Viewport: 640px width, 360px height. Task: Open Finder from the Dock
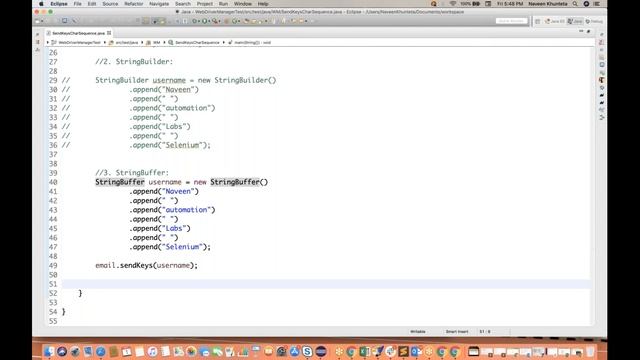click(x=48, y=351)
